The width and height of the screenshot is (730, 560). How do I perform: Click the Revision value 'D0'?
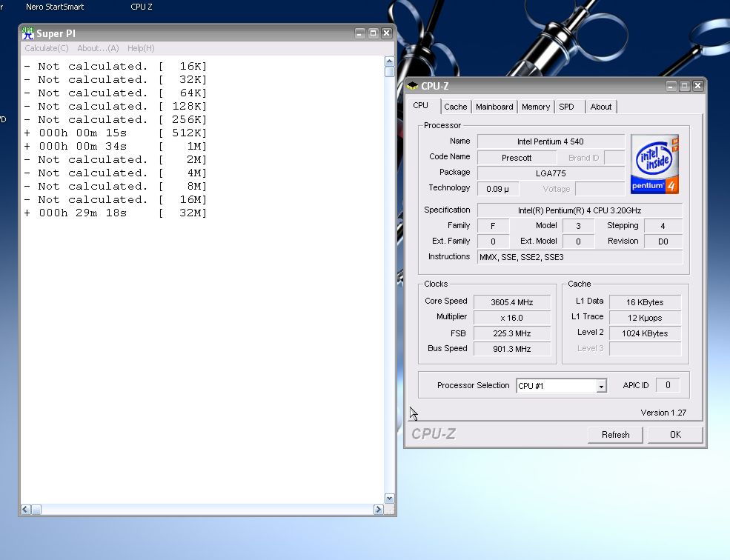663,241
